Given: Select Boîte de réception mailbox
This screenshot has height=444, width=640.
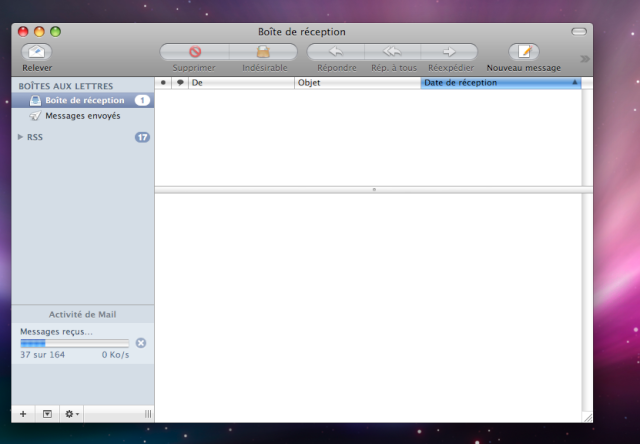Looking at the screenshot, I should coord(82,100).
